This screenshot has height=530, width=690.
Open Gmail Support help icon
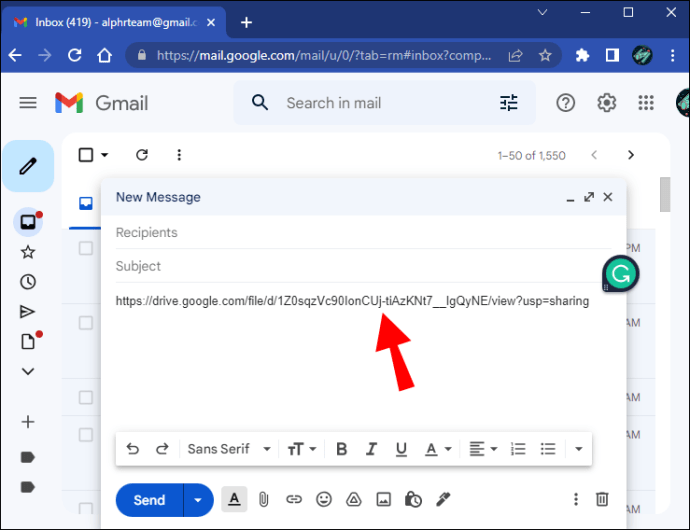(x=565, y=103)
